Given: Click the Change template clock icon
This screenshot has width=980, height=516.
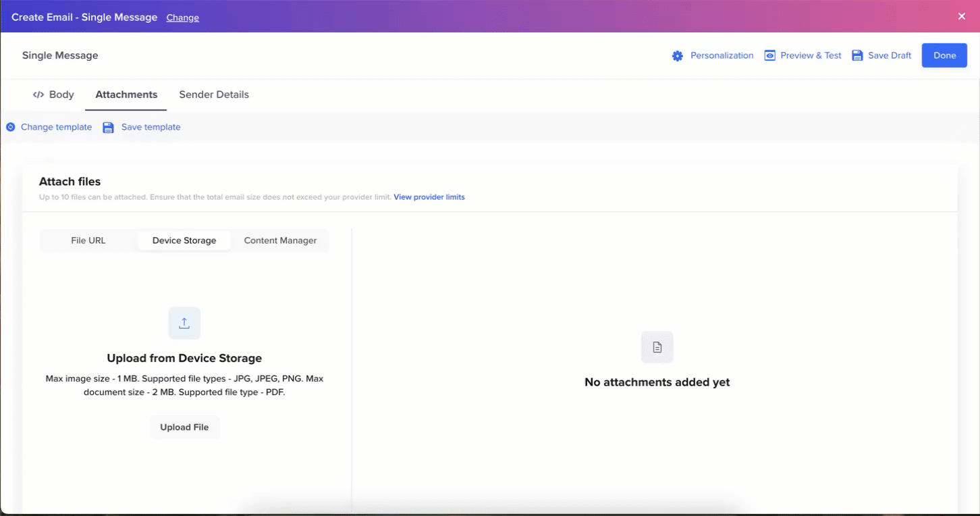Looking at the screenshot, I should click(x=10, y=127).
